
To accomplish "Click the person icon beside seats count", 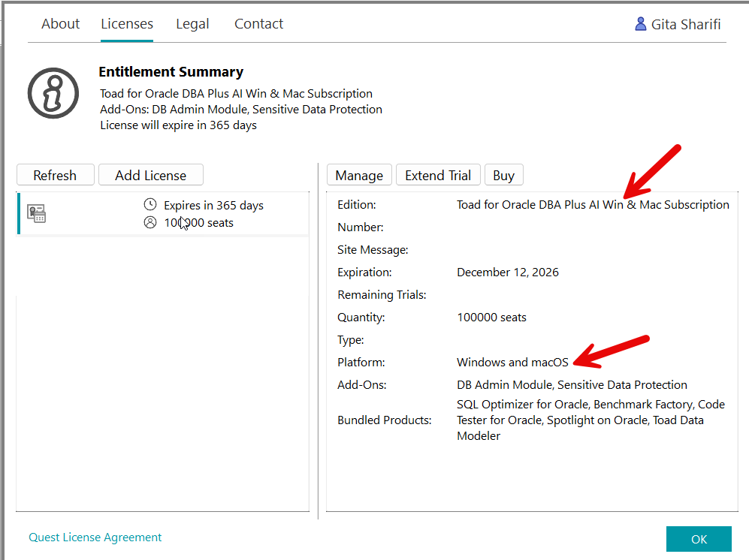I will (150, 222).
